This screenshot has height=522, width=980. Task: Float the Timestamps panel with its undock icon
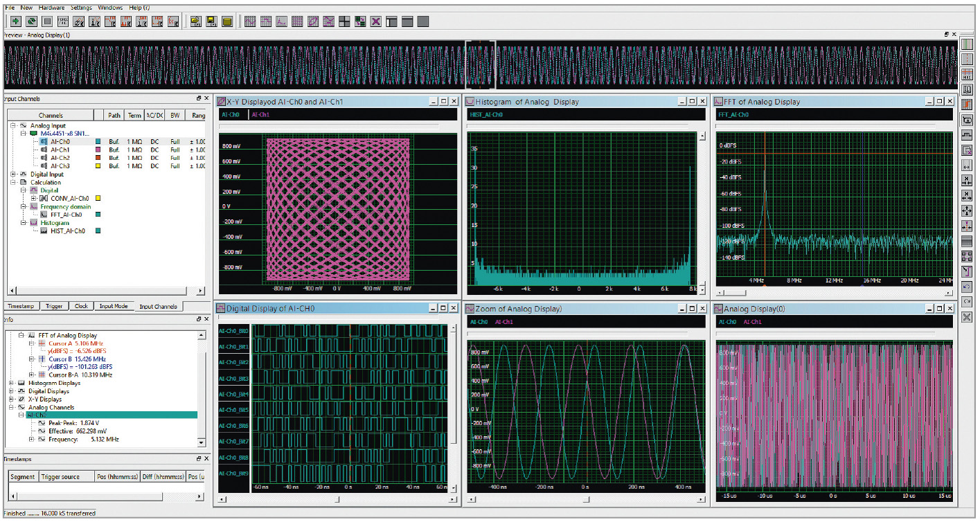[197, 459]
